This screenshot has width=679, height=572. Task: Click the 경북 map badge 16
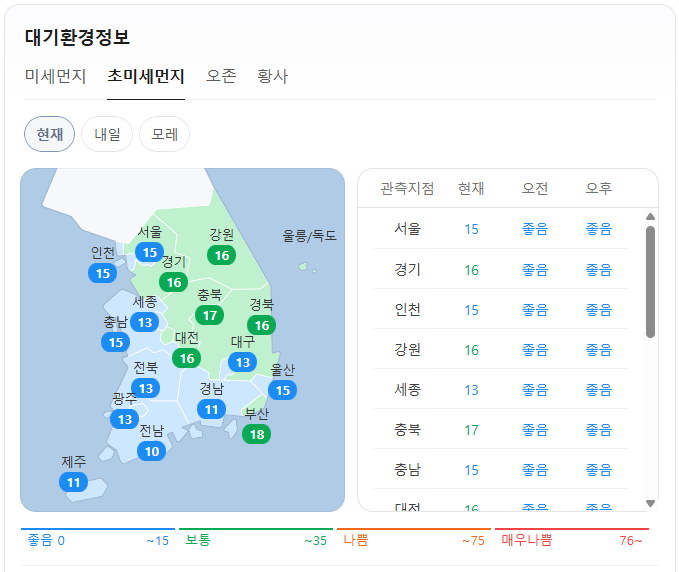(x=262, y=325)
